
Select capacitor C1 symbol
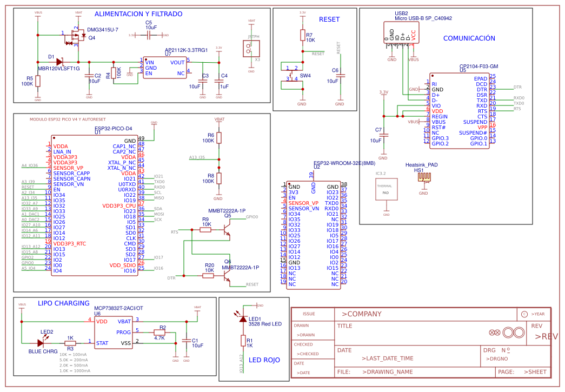[187, 341]
